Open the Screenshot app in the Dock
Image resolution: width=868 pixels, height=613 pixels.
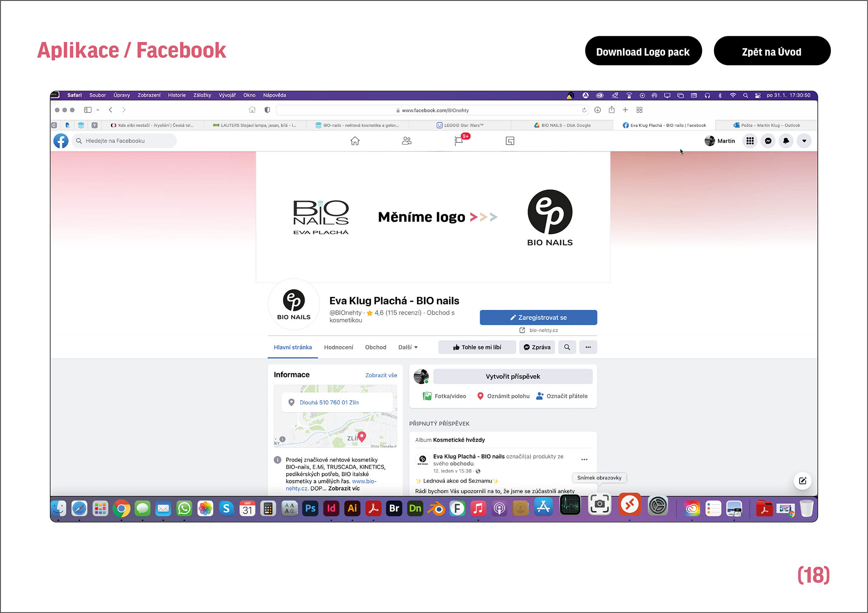[x=599, y=504]
